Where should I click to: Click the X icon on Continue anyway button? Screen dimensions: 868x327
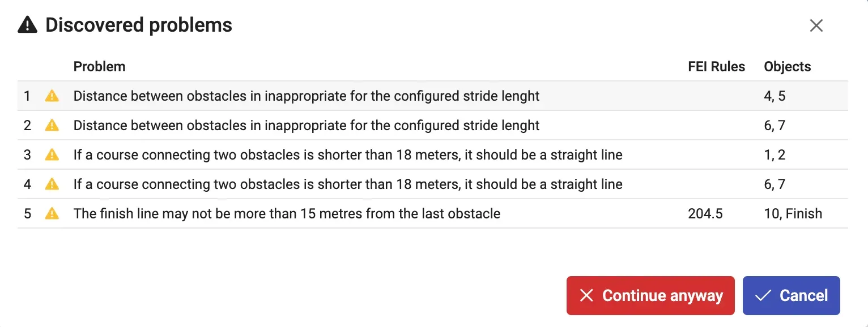pyautogui.click(x=586, y=295)
